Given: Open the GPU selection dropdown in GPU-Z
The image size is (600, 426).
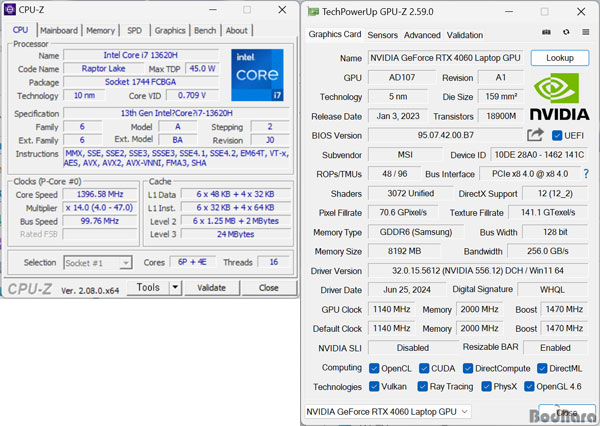Looking at the screenshot, I should pyautogui.click(x=388, y=412).
